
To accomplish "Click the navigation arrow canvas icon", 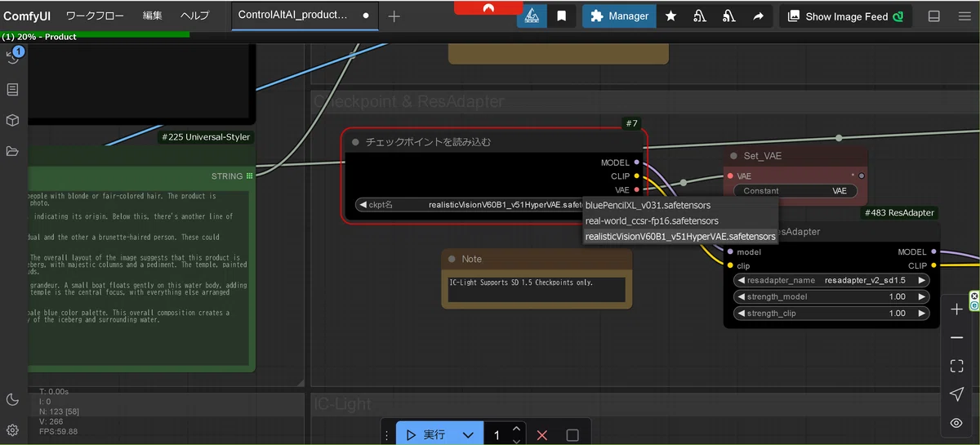I will 957,394.
